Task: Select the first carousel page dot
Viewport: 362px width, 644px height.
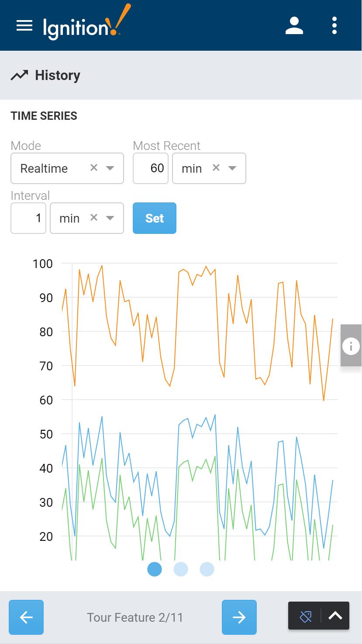Action: click(155, 569)
